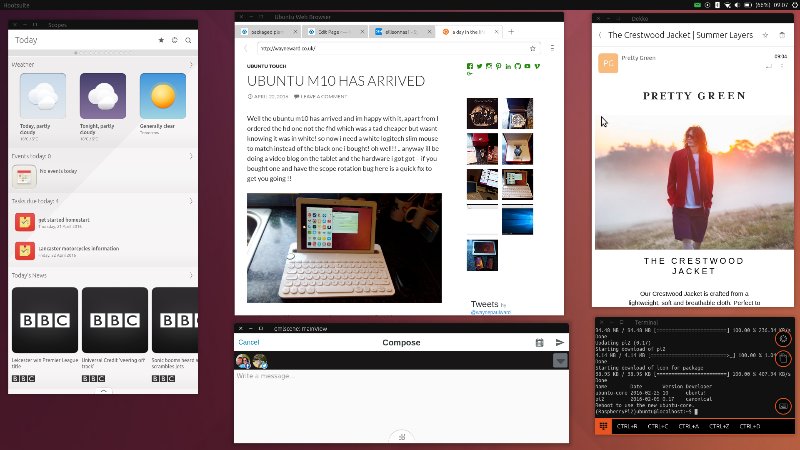The height and width of the screenshot is (450, 800).
Task: Open the BBC Leicester Premier League news card
Action: click(x=45, y=320)
